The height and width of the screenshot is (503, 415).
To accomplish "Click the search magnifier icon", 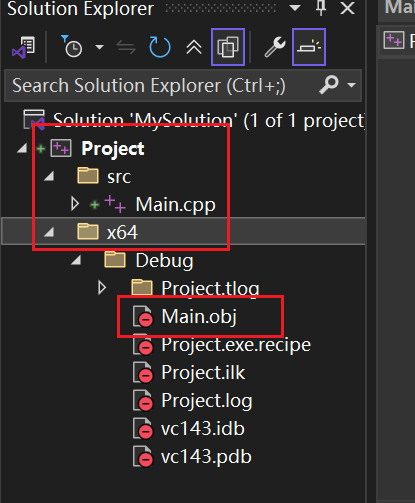I will click(x=329, y=85).
